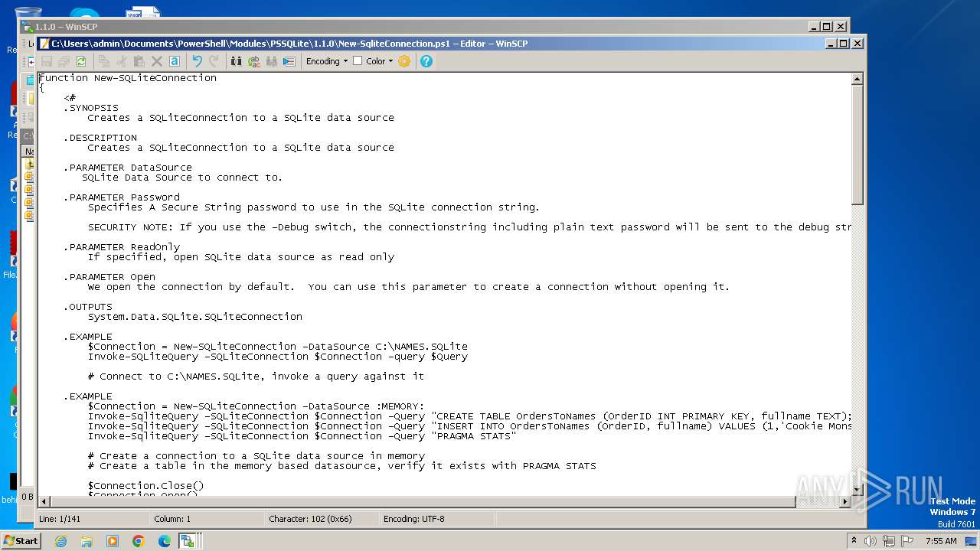This screenshot has height=551, width=980.
Task: Click the '.PARAMETER Password' line
Action: coord(122,197)
